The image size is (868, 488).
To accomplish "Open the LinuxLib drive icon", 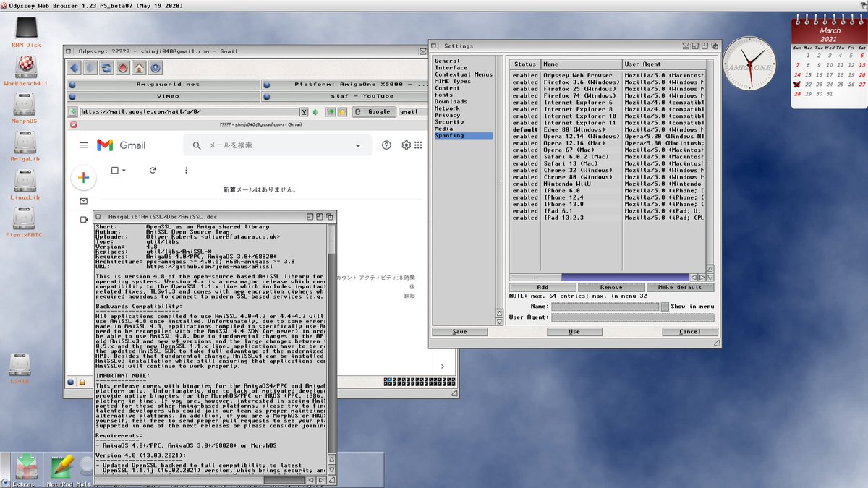I will 25,185.
